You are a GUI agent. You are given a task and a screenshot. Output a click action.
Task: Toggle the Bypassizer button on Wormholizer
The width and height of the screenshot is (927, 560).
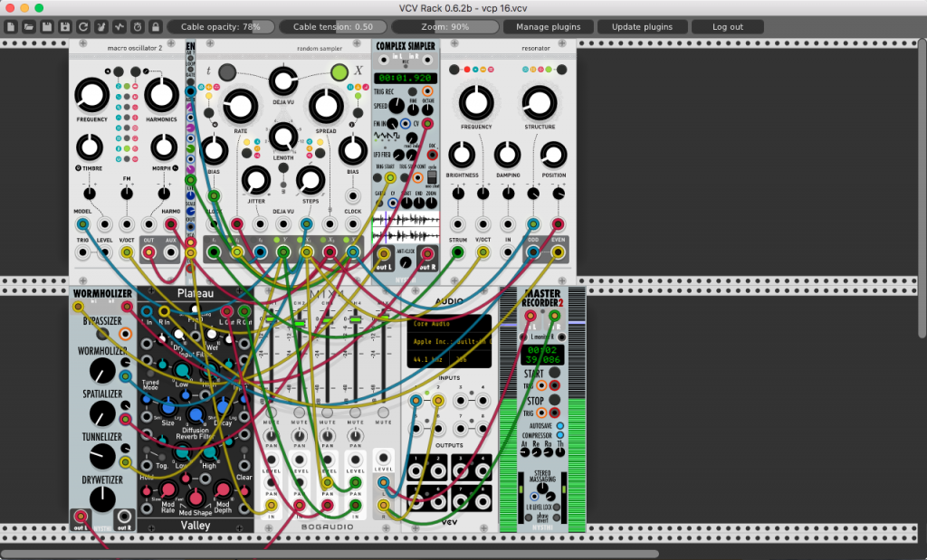point(102,335)
